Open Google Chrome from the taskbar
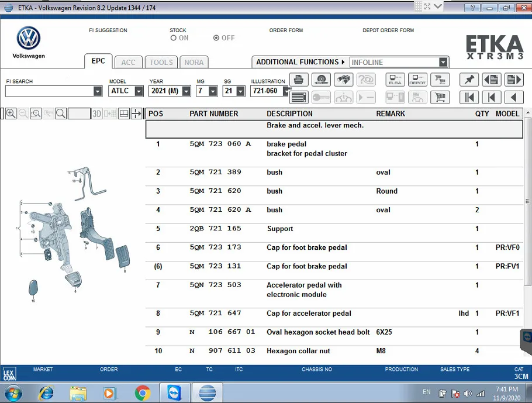532x403 pixels. click(142, 392)
